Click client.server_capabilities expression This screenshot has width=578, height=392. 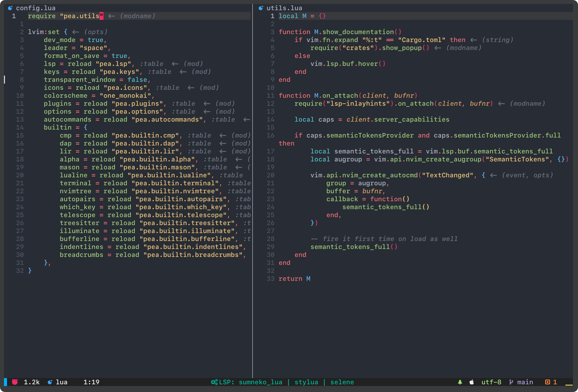click(398, 119)
